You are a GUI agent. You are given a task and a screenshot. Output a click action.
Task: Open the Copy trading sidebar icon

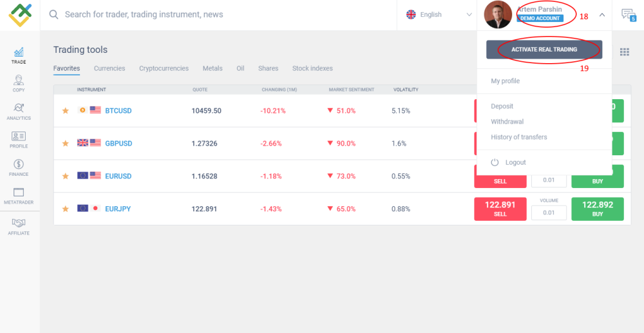[x=19, y=83]
